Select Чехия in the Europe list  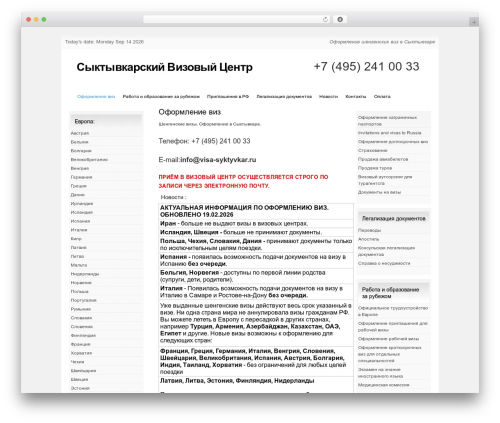pos(77,362)
